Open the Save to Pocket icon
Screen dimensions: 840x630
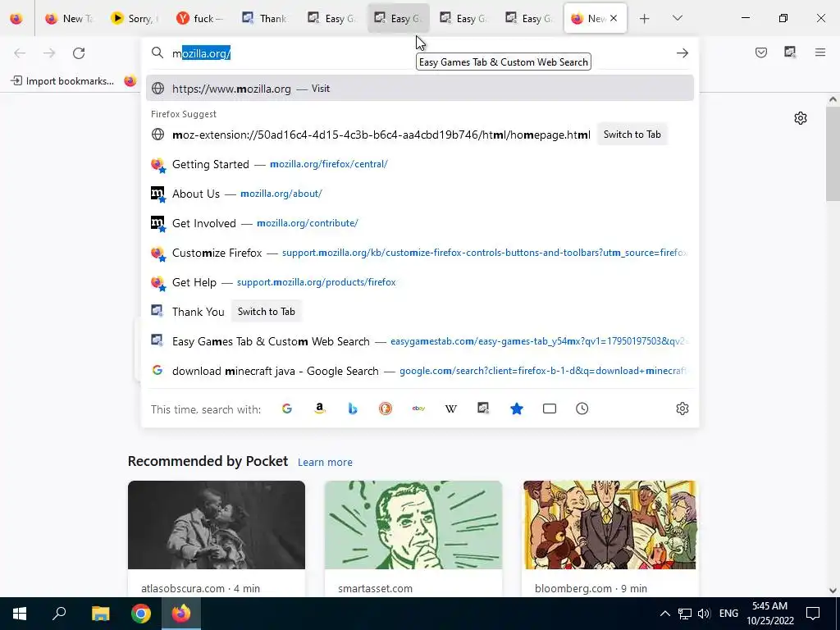pyautogui.click(x=761, y=52)
